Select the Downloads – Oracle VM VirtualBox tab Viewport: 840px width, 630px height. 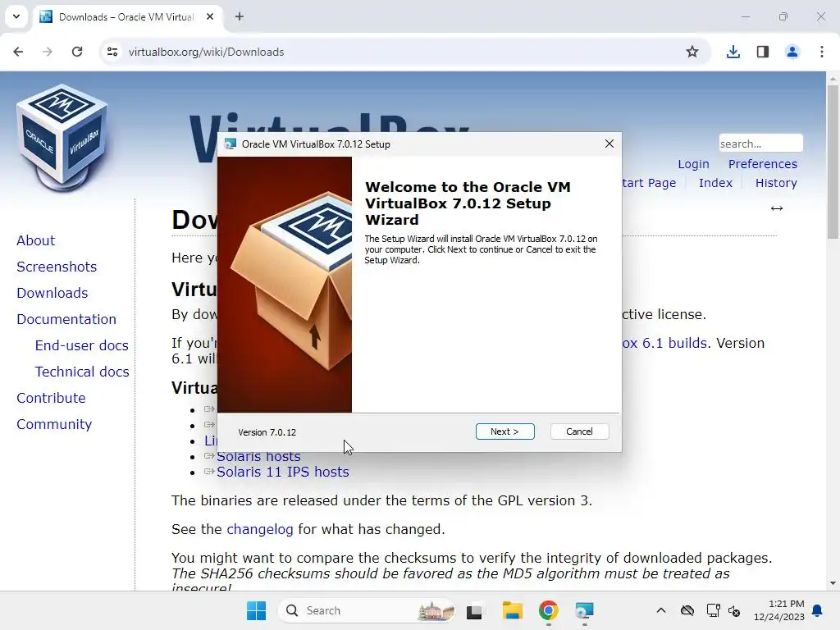tap(126, 17)
